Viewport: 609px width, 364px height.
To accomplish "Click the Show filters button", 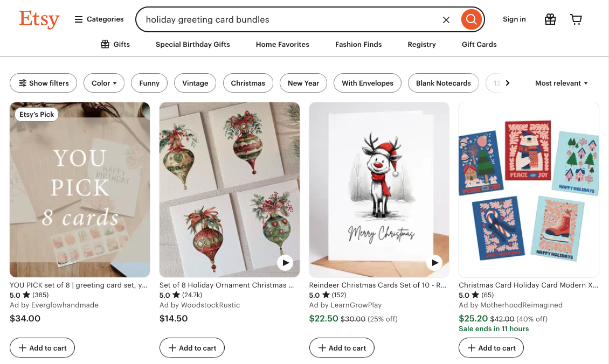I will [x=44, y=83].
